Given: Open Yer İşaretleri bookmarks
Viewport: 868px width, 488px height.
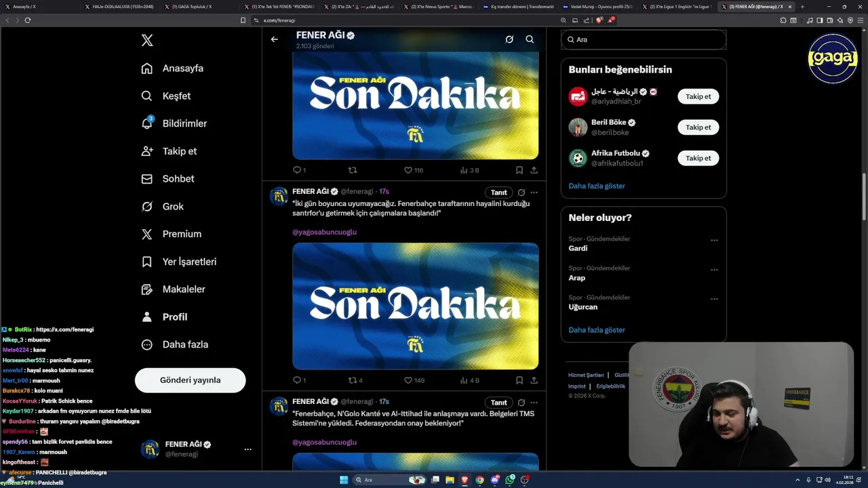Looking at the screenshot, I should click(178, 262).
